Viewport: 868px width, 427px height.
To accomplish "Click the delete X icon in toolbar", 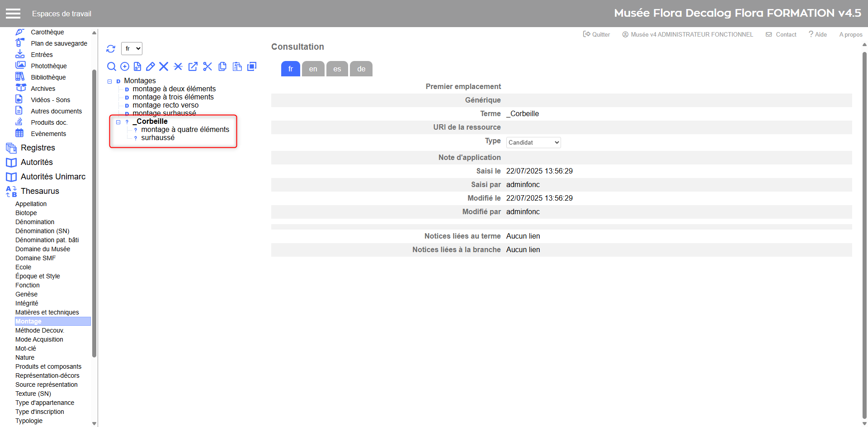I will coord(164,67).
